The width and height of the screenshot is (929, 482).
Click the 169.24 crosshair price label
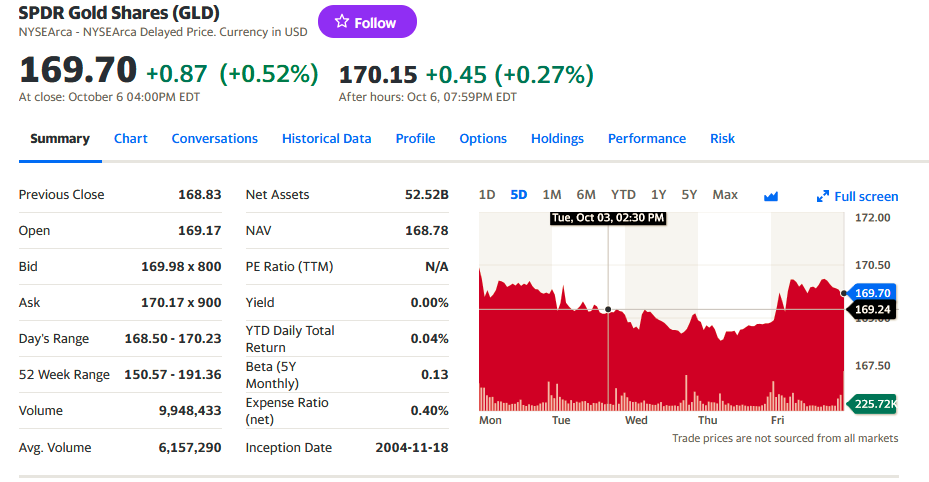pyautogui.click(x=872, y=310)
